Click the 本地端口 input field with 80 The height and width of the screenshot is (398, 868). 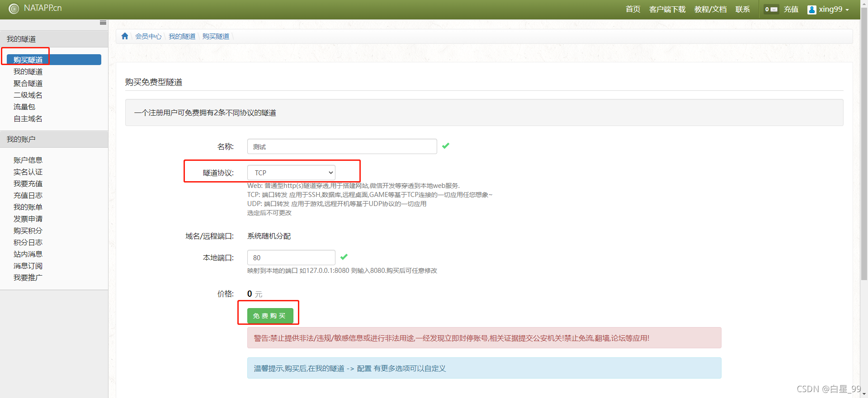click(x=291, y=258)
